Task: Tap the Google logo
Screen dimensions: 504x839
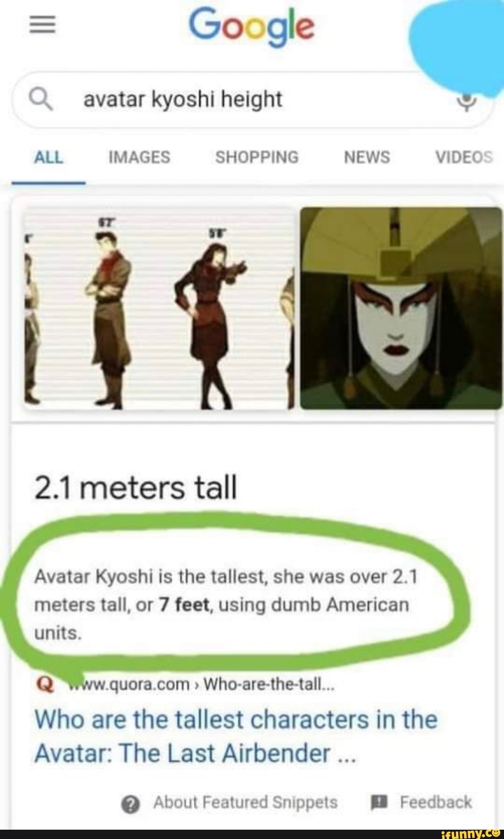Action: pyautogui.click(x=252, y=27)
